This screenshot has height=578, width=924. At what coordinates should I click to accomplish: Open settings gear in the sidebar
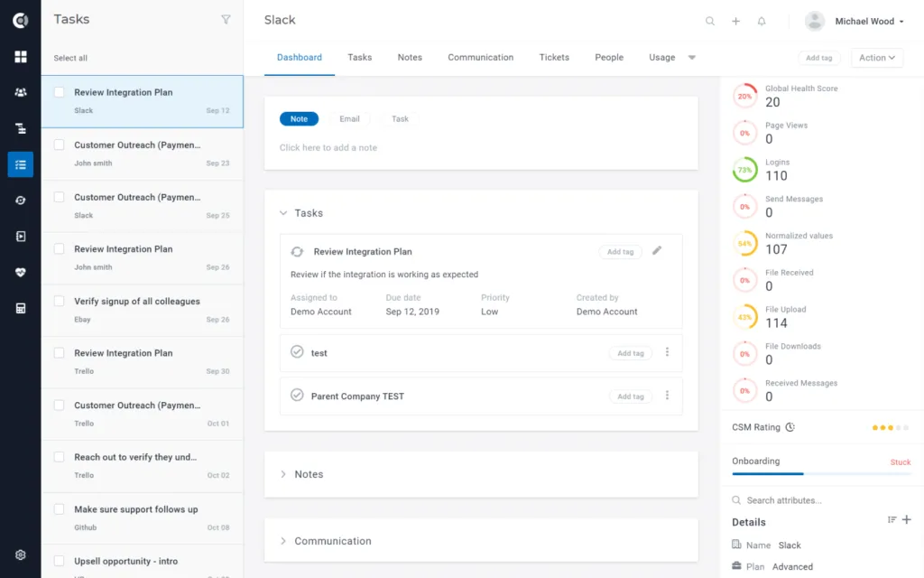pos(21,555)
